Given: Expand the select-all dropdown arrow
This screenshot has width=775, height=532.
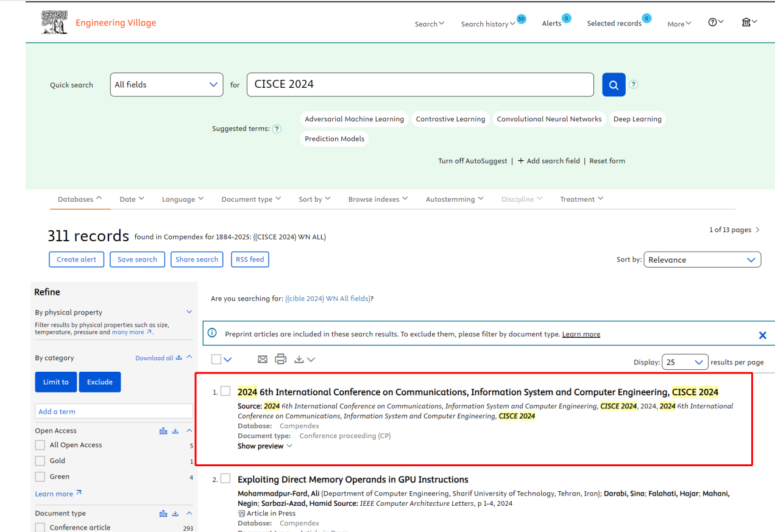Looking at the screenshot, I should 228,360.
